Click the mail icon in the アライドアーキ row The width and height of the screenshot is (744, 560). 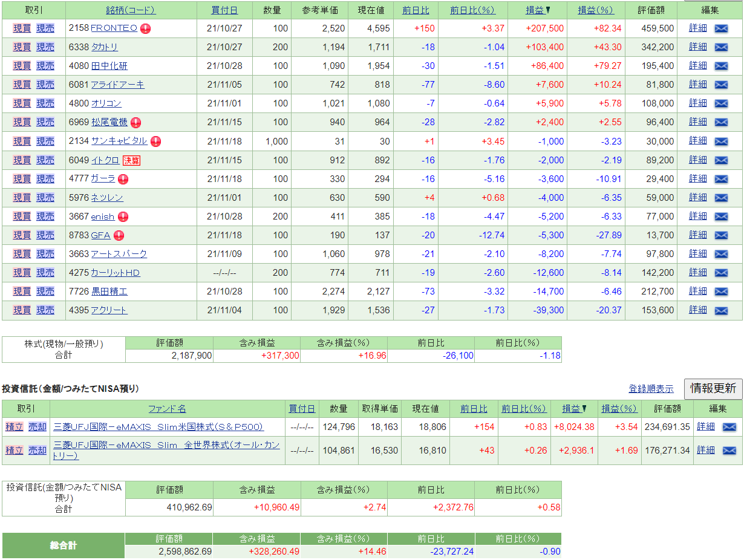click(721, 85)
